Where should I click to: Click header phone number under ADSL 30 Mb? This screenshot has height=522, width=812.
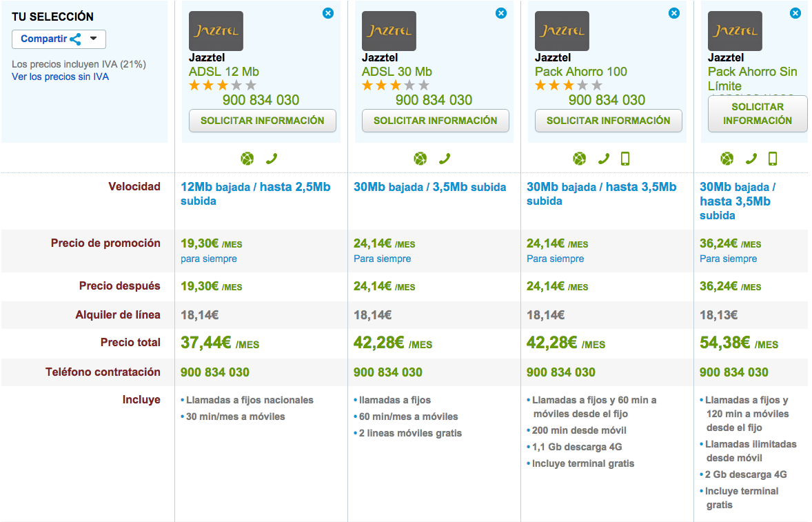(434, 100)
